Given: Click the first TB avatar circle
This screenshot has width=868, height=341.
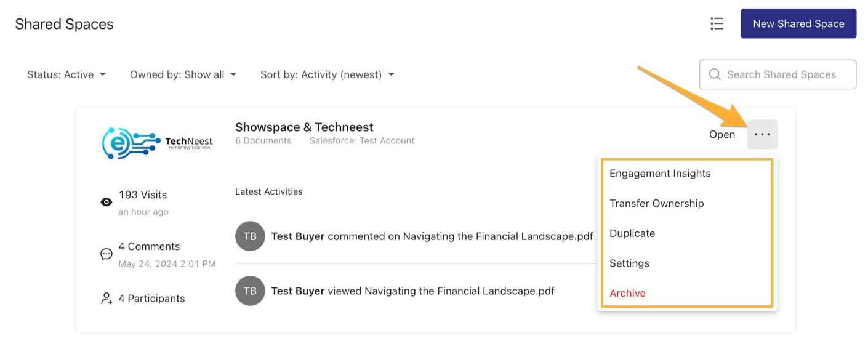Looking at the screenshot, I should click(x=250, y=236).
